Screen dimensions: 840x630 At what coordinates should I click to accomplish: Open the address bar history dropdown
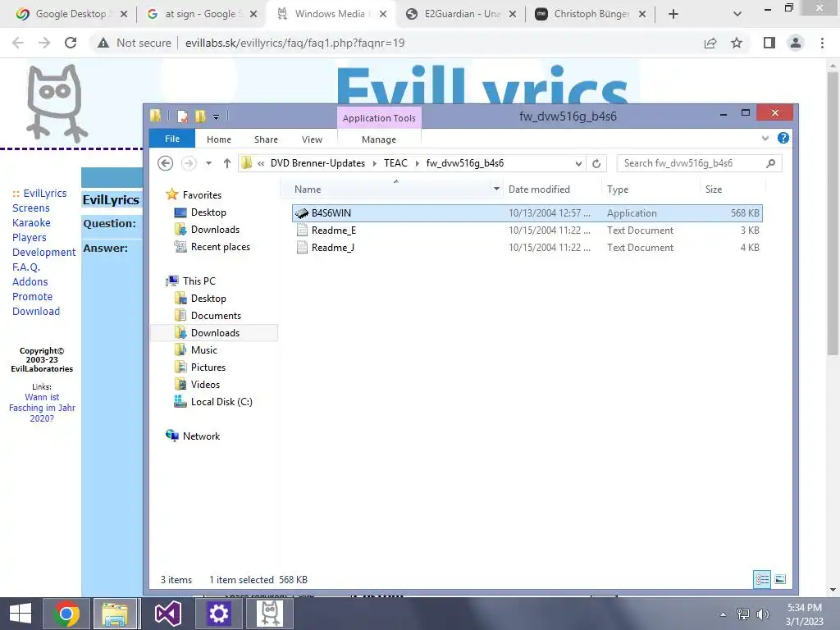(578, 163)
